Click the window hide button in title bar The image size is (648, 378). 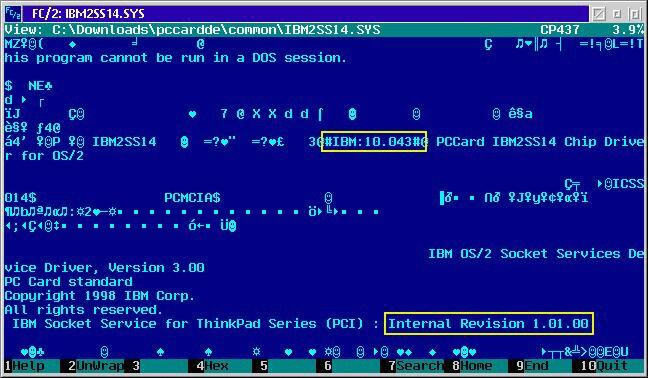tap(598, 14)
